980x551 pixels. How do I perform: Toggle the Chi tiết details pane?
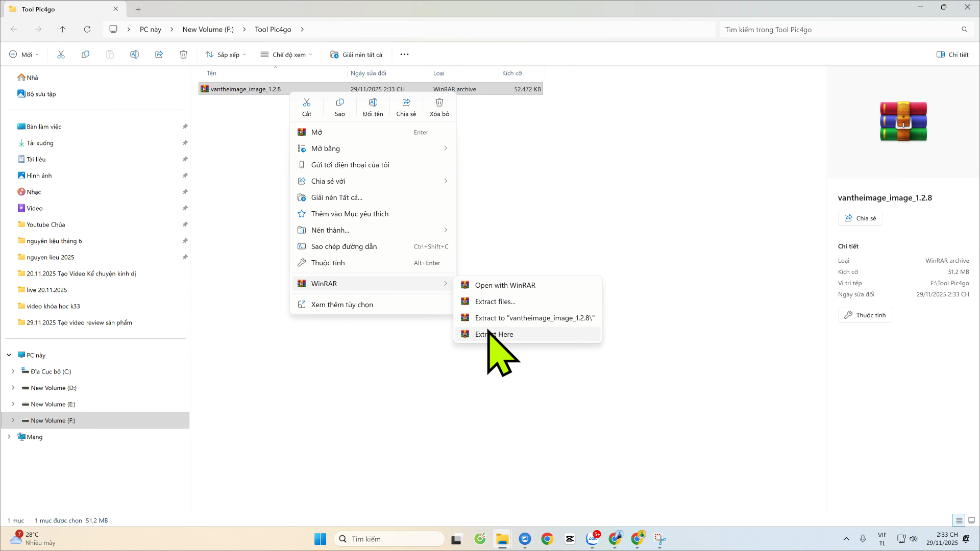(x=952, y=55)
